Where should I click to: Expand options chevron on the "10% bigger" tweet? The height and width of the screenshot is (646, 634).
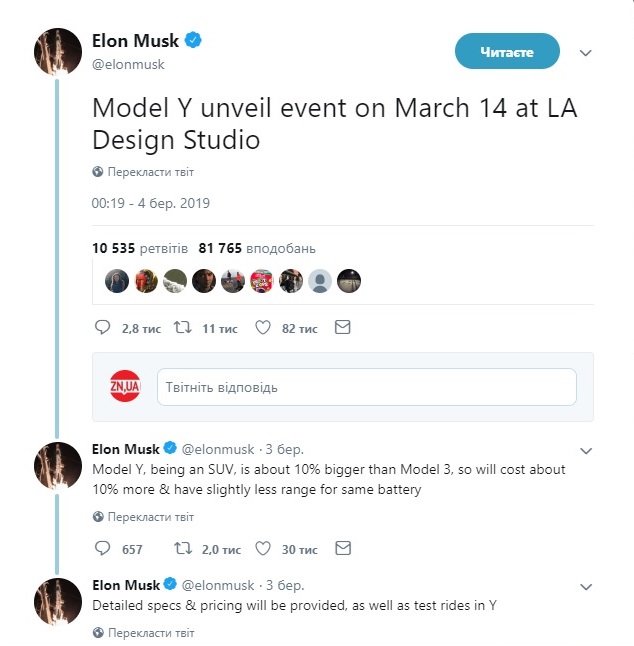(586, 450)
